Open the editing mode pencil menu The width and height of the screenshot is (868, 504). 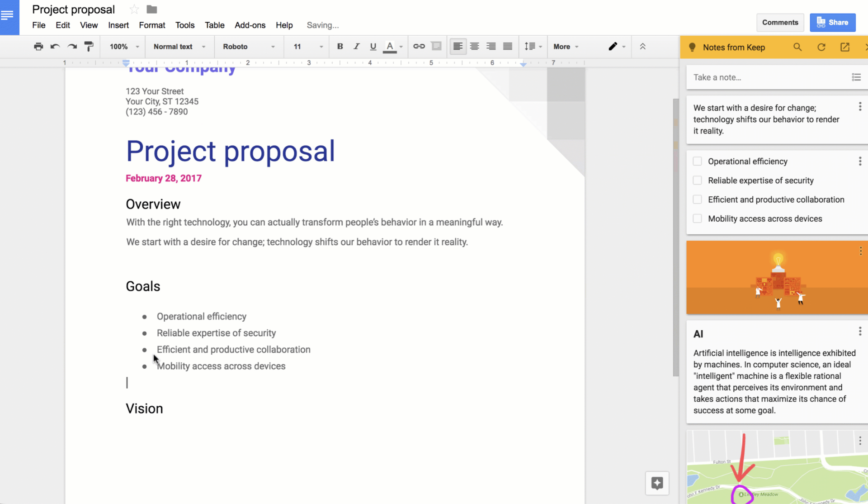[x=617, y=47]
